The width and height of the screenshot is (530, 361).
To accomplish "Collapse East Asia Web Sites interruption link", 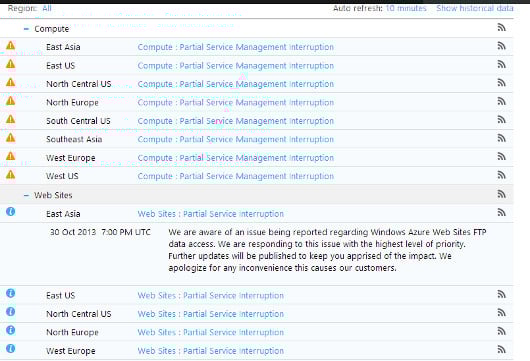I will point(211,214).
